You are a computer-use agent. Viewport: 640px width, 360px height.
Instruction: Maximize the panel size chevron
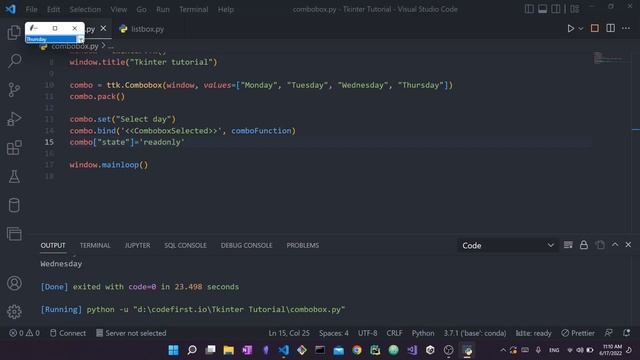(615, 244)
